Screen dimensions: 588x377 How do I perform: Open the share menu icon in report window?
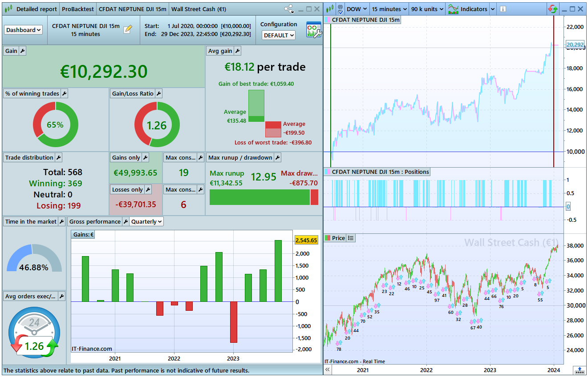click(288, 9)
